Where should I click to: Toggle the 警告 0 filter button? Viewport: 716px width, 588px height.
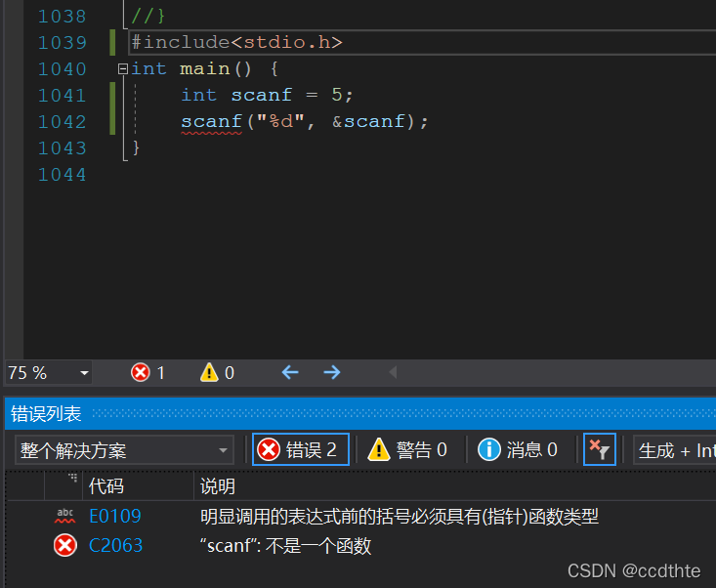407,449
